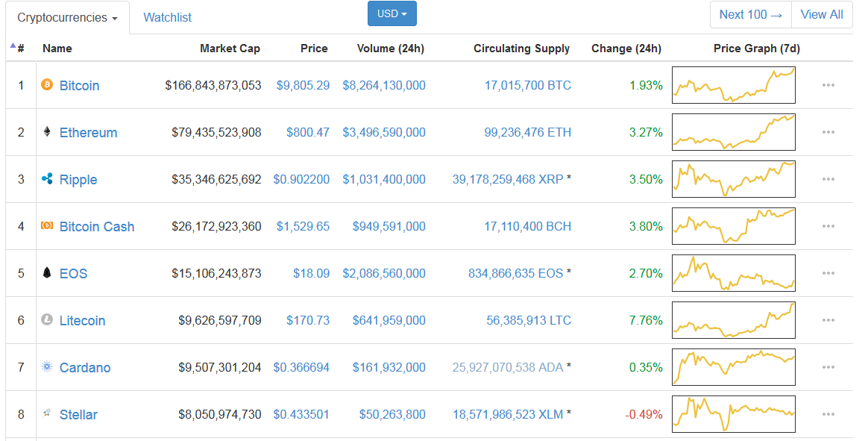Screen dimensions: 868x441
Task: Open the three-dot options menu for Bitcoin
Action: (828, 85)
